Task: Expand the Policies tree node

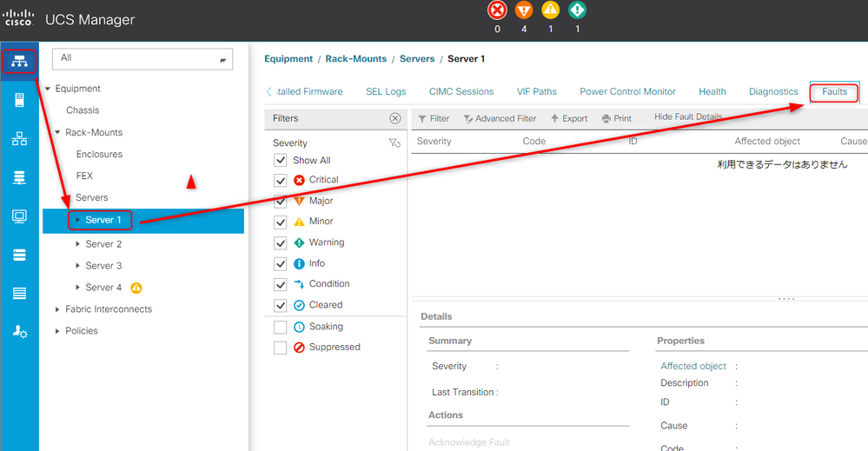Action: (57, 331)
